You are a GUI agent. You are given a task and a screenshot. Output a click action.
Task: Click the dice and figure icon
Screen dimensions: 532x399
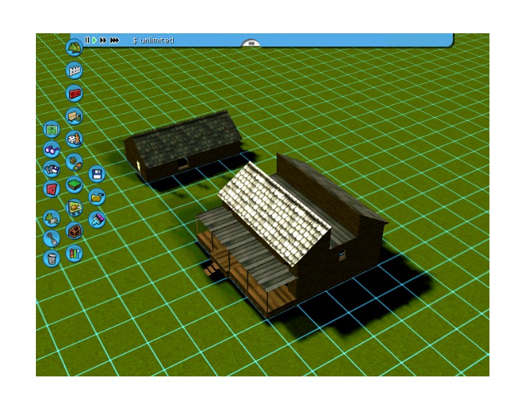[x=74, y=140]
